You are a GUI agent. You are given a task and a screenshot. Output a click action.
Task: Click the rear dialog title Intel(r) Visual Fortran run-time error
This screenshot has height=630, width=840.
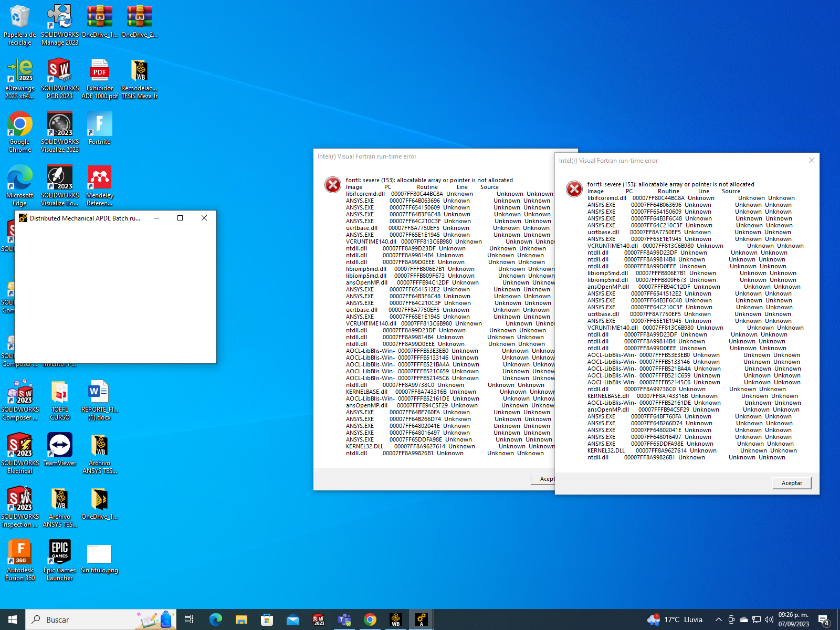pos(367,156)
